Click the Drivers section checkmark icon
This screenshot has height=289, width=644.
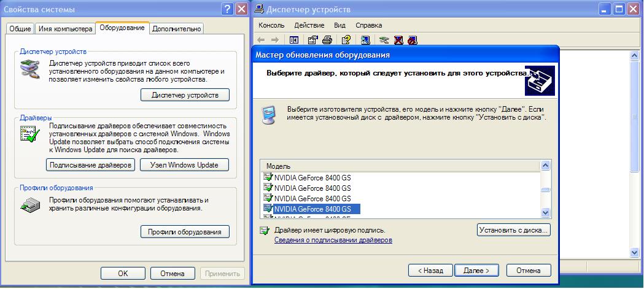[29, 134]
